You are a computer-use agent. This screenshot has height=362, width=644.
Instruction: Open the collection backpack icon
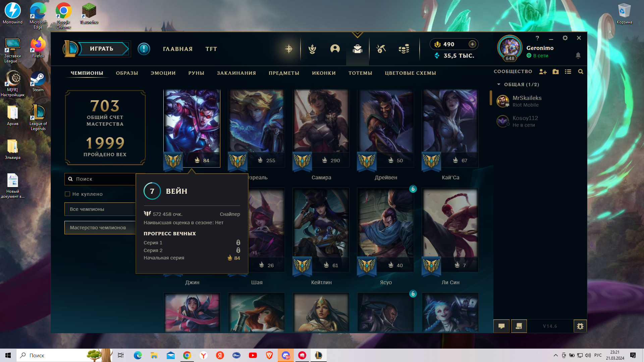(x=358, y=49)
